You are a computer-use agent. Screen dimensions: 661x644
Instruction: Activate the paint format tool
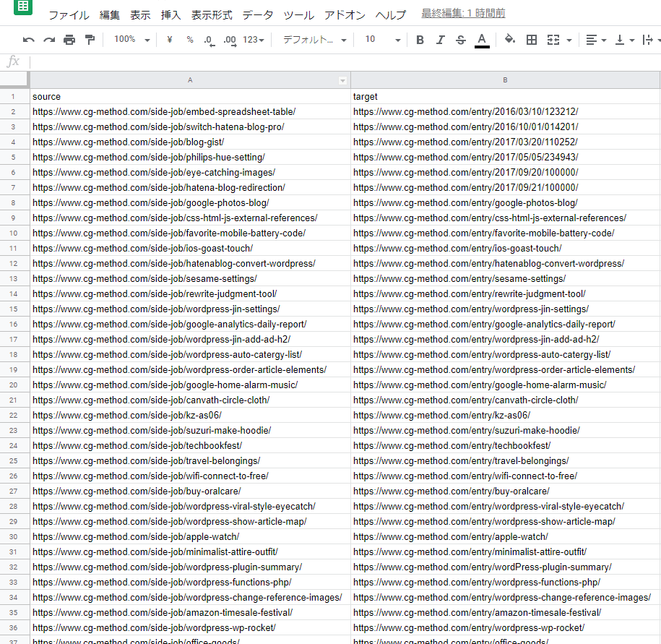pos(90,40)
